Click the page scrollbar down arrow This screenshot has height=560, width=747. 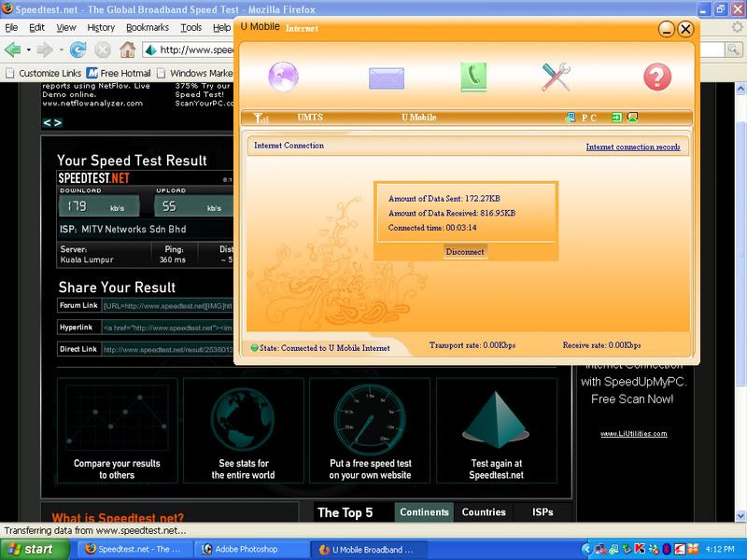coord(740,516)
